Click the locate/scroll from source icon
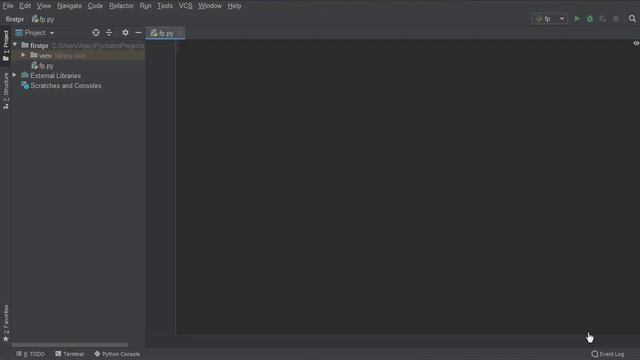The image size is (640, 360). coord(96,33)
